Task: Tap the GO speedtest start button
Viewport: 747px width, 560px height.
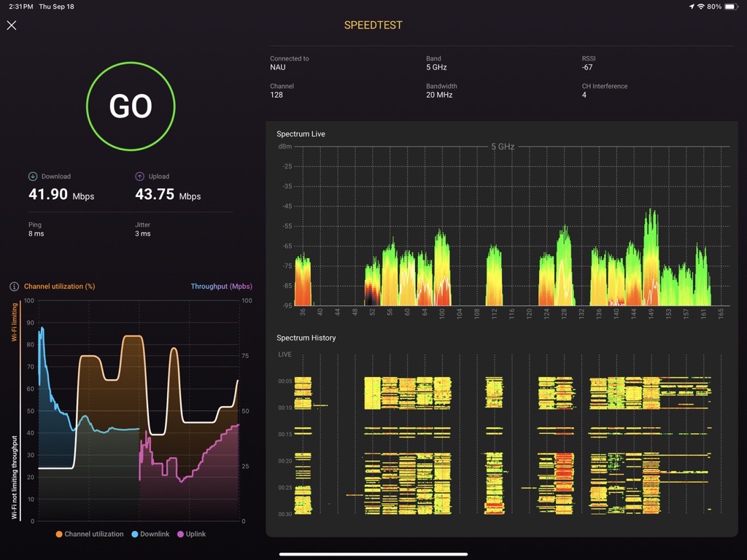Action: [x=131, y=106]
